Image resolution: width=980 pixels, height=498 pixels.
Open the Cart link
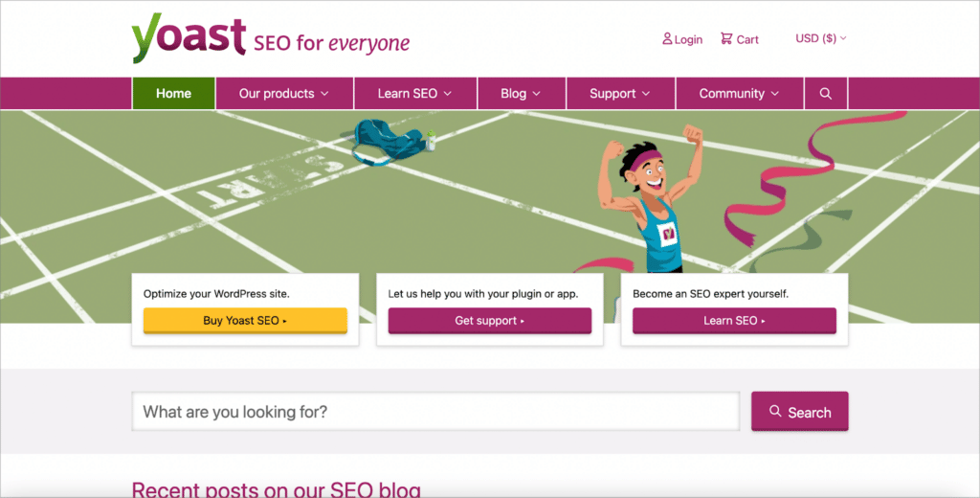point(740,39)
